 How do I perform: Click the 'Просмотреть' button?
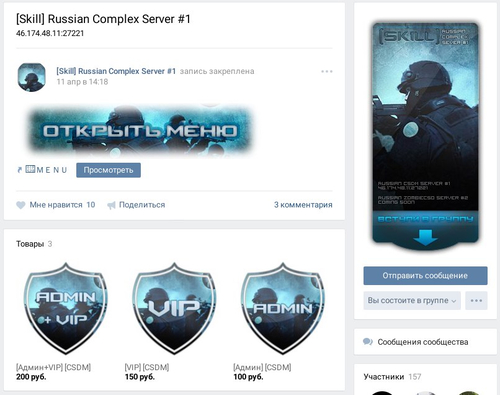point(108,170)
